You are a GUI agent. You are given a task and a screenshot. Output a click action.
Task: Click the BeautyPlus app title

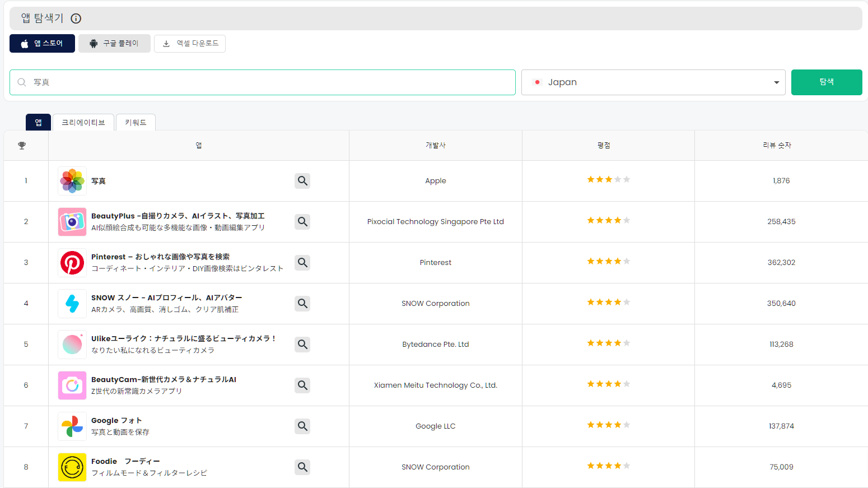click(178, 216)
